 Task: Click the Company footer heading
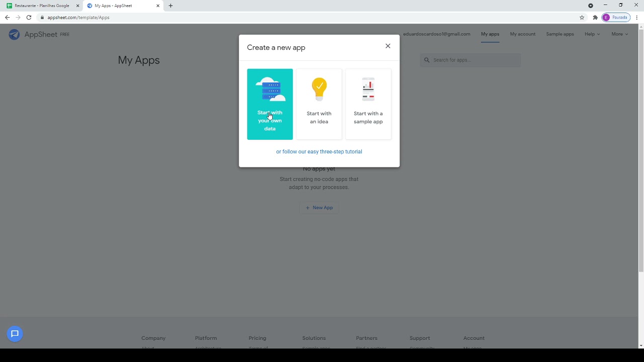[x=153, y=338]
